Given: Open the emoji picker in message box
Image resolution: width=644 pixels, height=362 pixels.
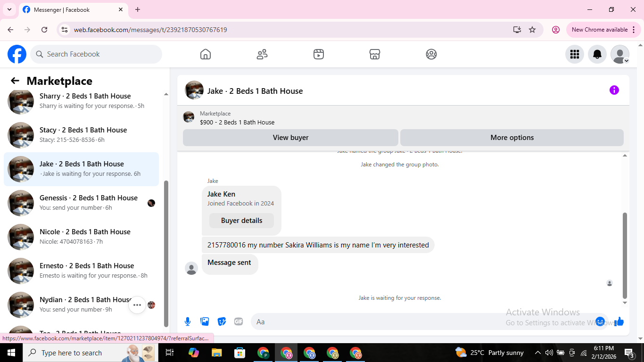Looking at the screenshot, I should click(600, 321).
